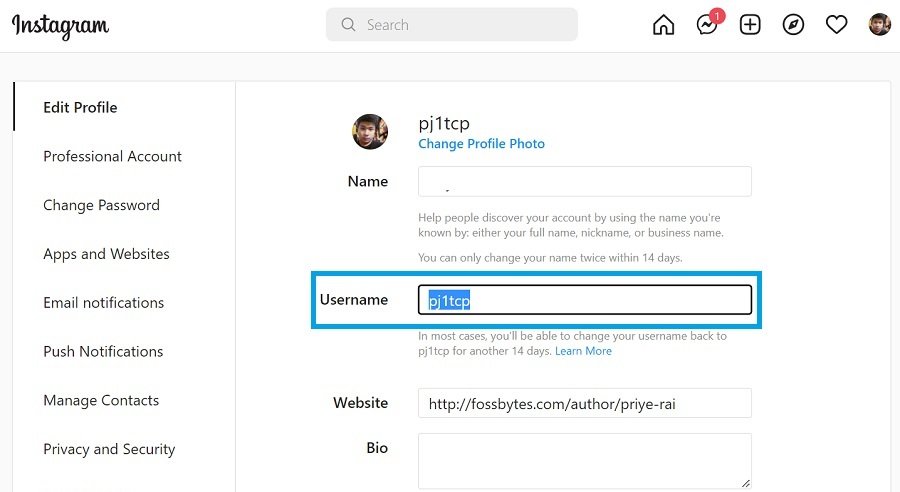Click the Bio label
This screenshot has width=900, height=492.
click(x=377, y=448)
